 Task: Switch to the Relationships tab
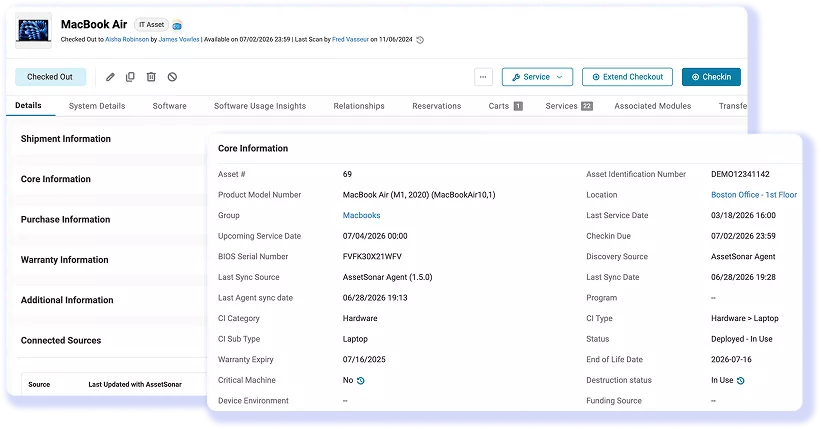tap(359, 106)
